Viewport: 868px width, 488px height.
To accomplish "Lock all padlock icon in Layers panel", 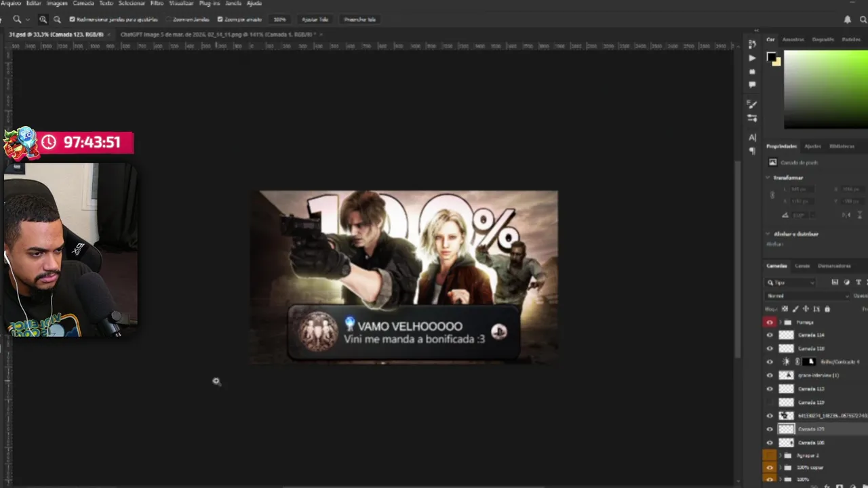I will click(x=827, y=309).
